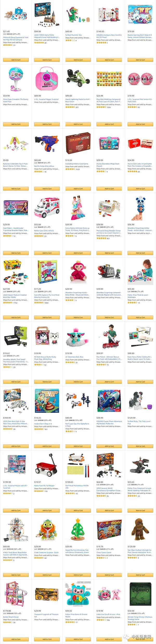Add Play-Doh Modeling Compound 36-Pack to cart
The width and height of the screenshot is (156, 644).
(109, 124)
